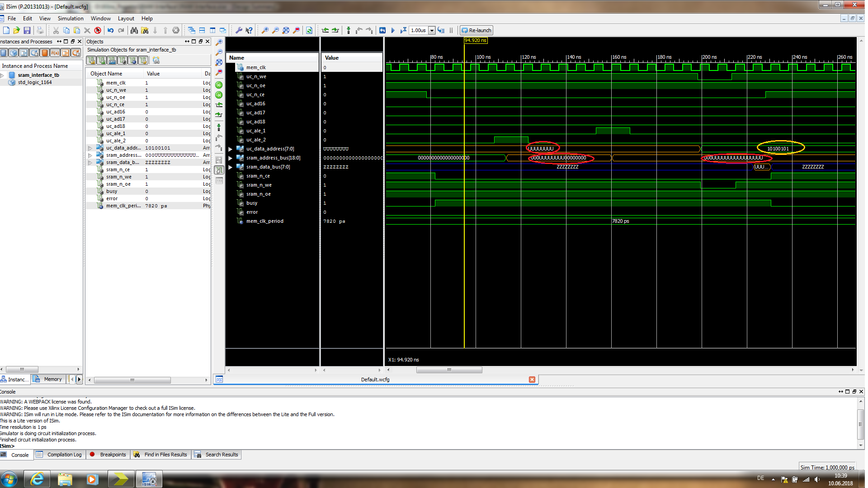Toggle F(x) functions filter in Instances panel

point(55,53)
